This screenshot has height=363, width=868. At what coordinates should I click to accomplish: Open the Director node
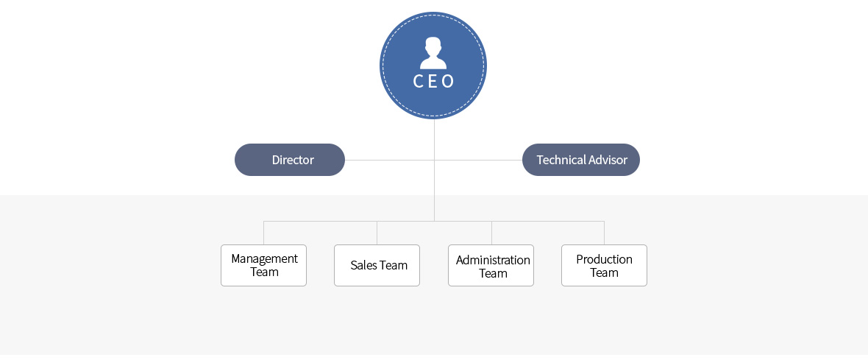(290, 160)
